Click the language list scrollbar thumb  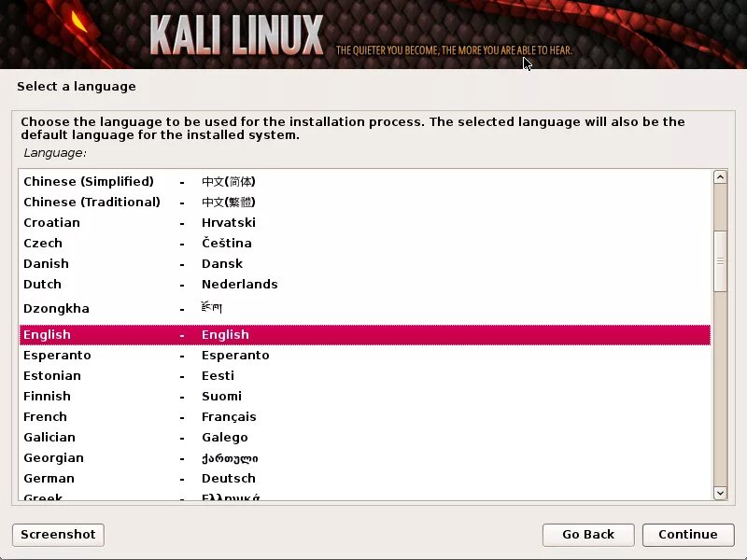pyautogui.click(x=720, y=261)
